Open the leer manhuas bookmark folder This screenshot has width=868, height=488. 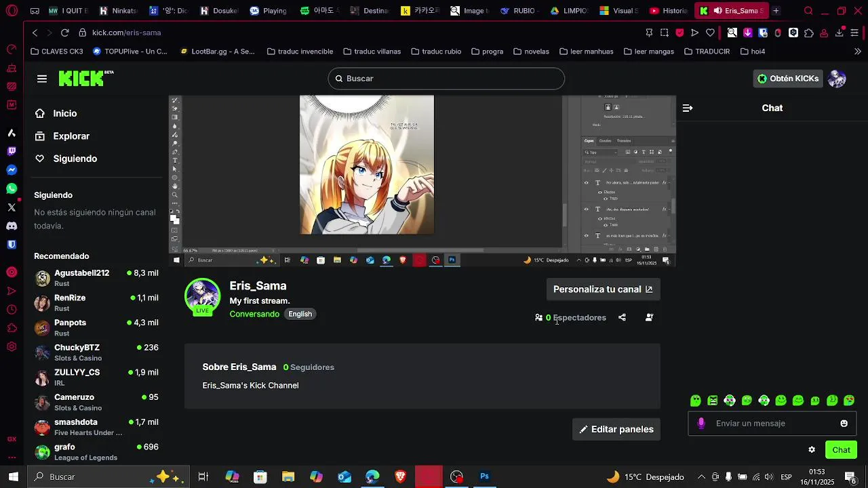(x=586, y=52)
